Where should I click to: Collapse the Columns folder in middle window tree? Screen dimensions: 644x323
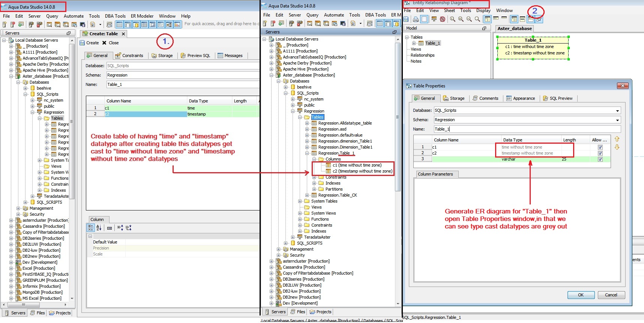(314, 159)
